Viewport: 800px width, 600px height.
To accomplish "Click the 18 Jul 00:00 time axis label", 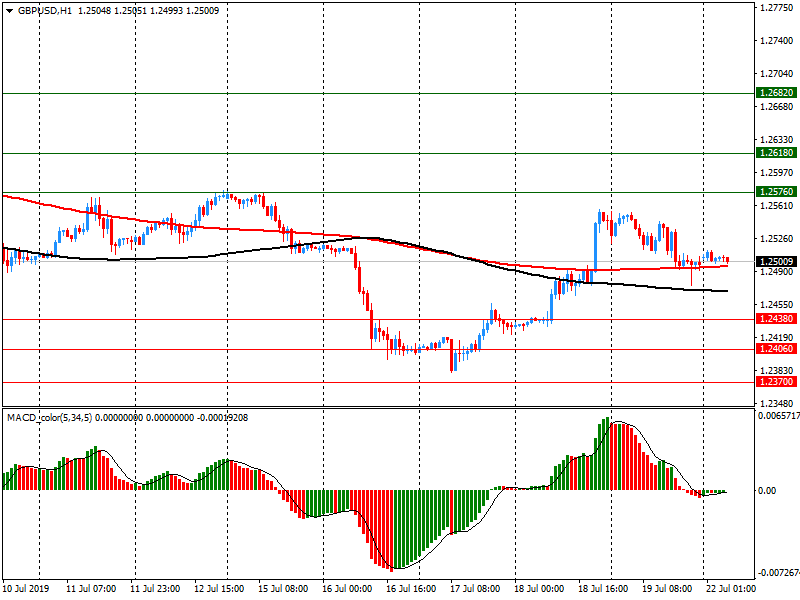I will 539,589.
